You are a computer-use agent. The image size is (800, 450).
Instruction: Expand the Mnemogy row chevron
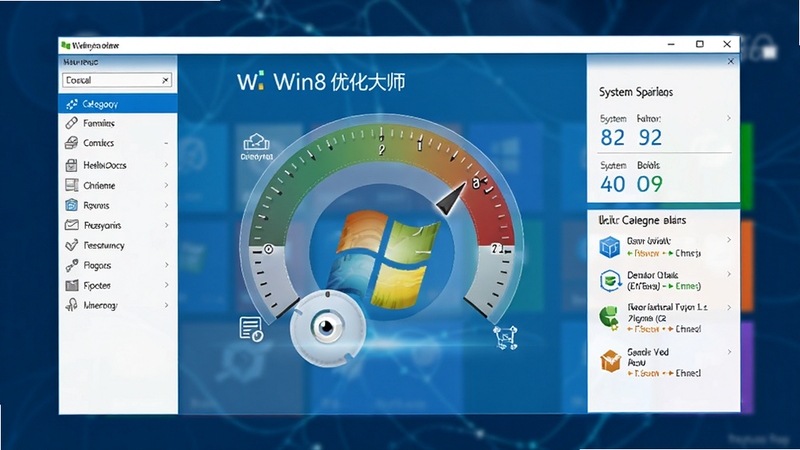click(166, 305)
